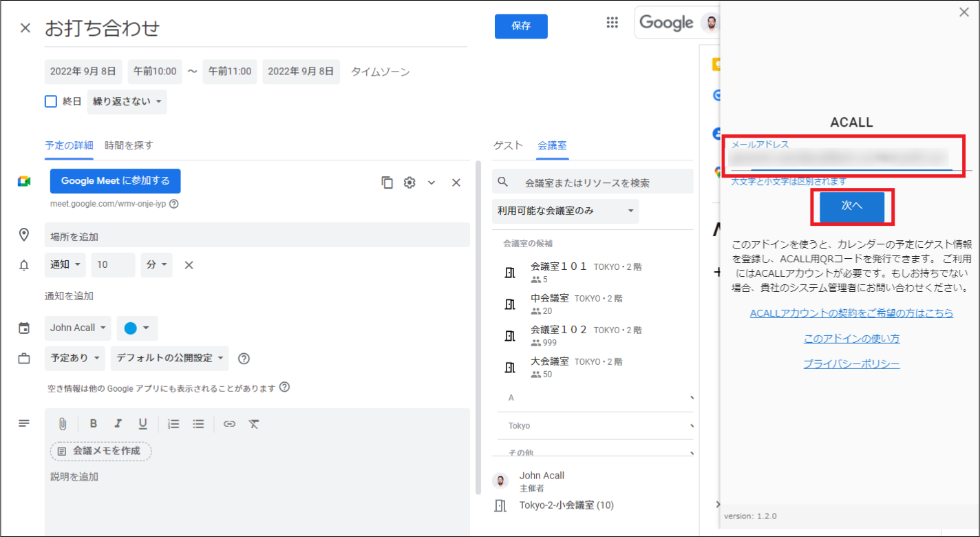Click the タイムゾーン link
The height and width of the screenshot is (537, 980).
click(380, 72)
